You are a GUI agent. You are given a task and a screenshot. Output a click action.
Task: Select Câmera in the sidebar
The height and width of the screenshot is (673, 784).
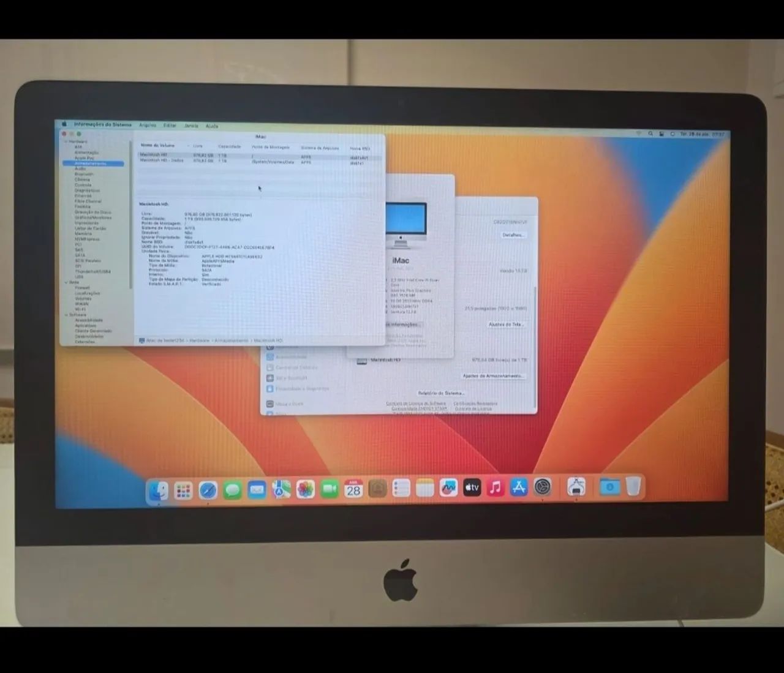pos(82,179)
